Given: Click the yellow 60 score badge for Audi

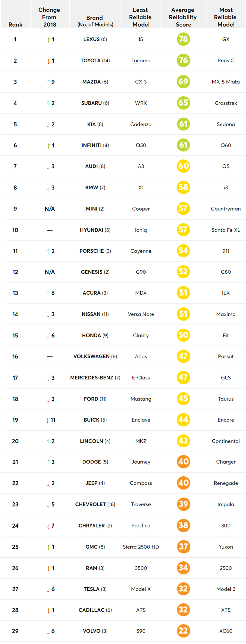Looking at the screenshot, I should (x=183, y=166).
